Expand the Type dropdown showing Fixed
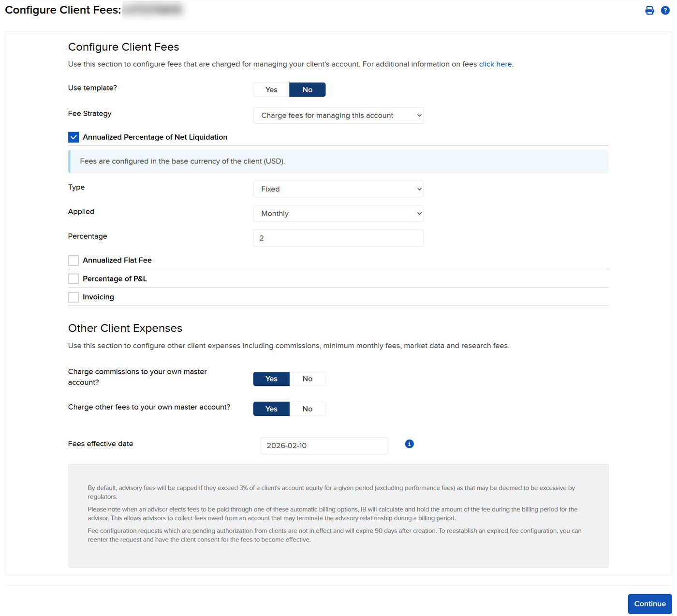Image resolution: width=677 pixels, height=616 pixels. (338, 189)
